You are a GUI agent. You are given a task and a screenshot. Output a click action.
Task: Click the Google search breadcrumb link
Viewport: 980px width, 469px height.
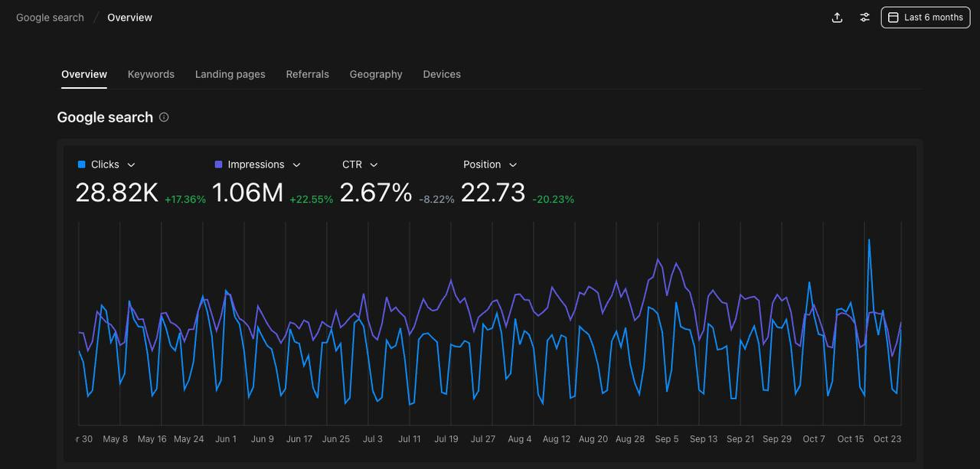click(x=49, y=17)
